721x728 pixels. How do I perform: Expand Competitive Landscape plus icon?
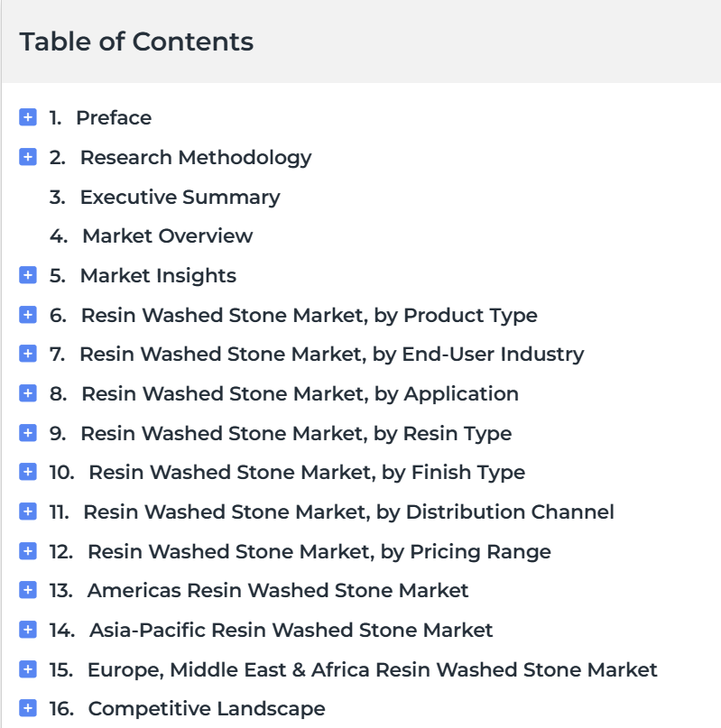tap(28, 708)
